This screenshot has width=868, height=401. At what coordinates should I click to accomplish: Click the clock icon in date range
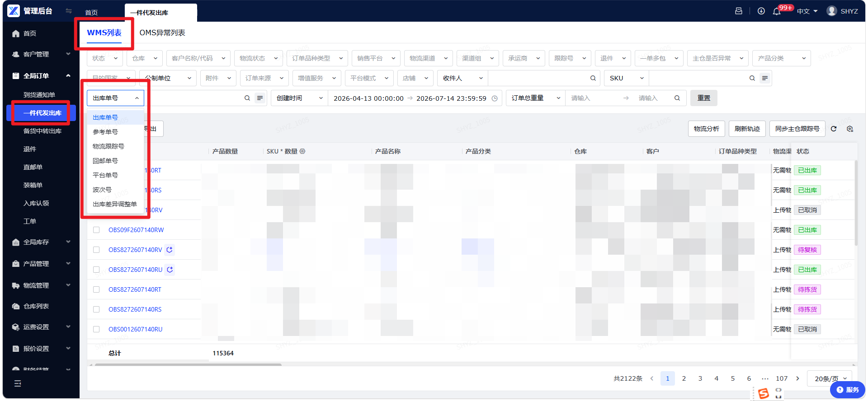point(495,98)
